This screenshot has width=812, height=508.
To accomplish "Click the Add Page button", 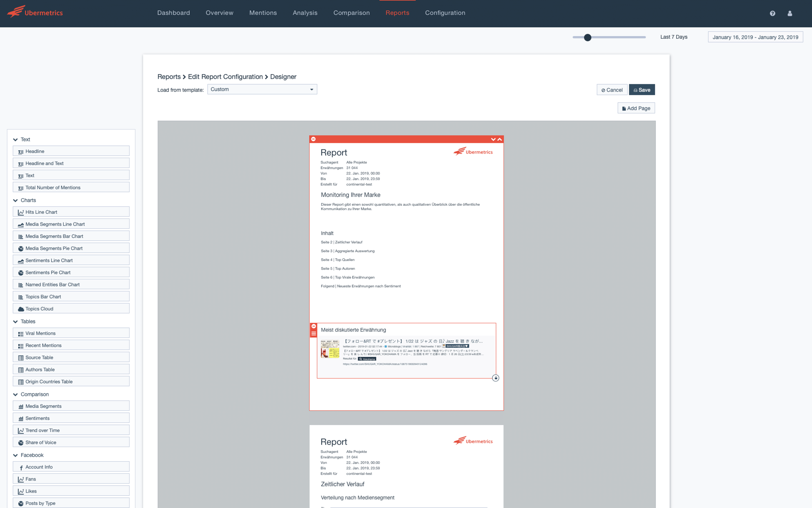I will (x=636, y=108).
